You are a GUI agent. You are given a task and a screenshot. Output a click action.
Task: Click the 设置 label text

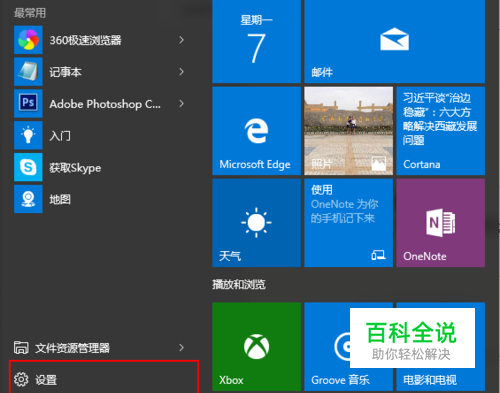(46, 380)
